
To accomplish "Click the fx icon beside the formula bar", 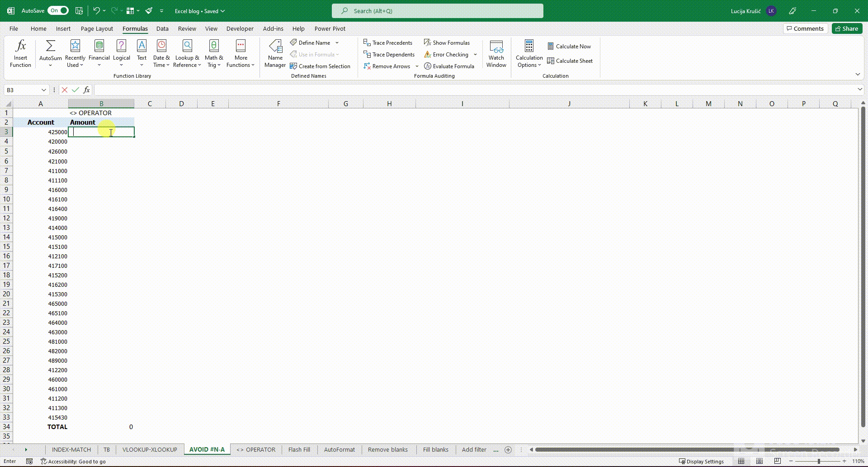I will [86, 90].
